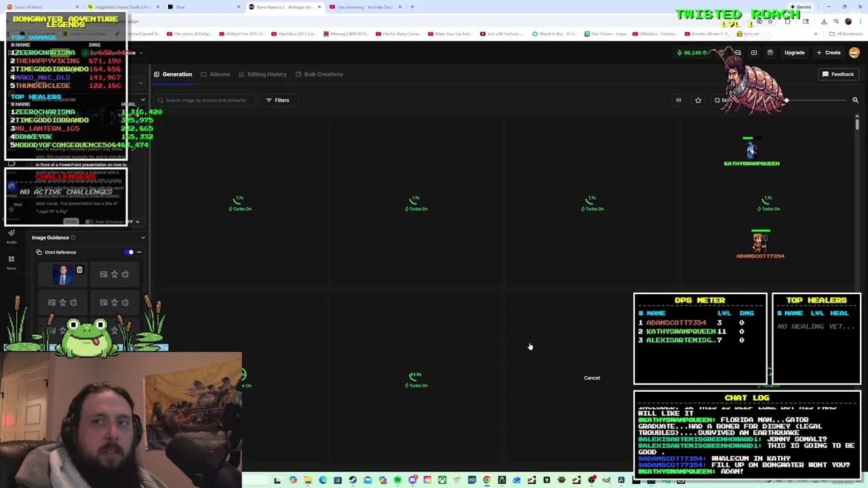Toggle the Omni Reference switch
The height and width of the screenshot is (488, 868).
coord(129,252)
